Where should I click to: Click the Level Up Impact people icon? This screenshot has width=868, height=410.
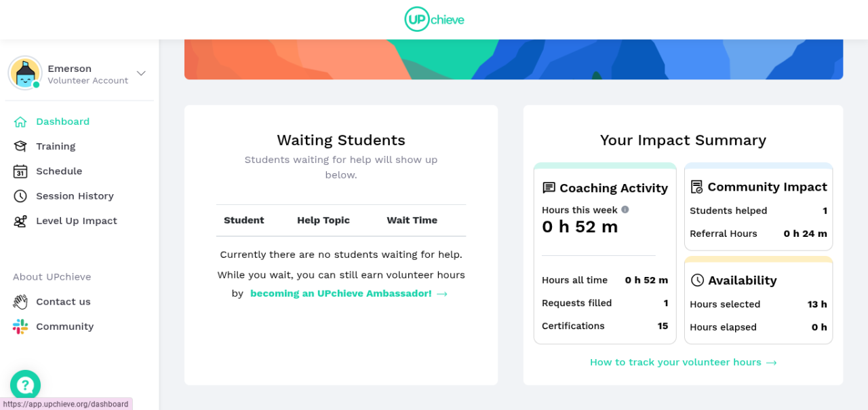point(20,221)
